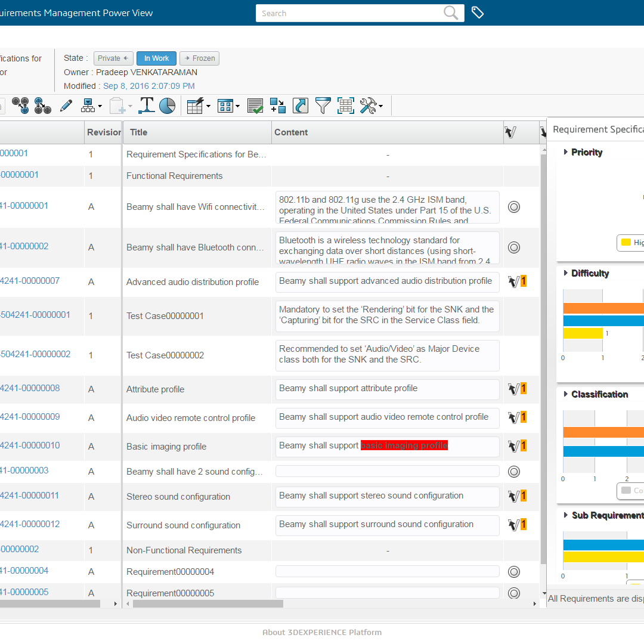
Task: Select the text formatting tool icon
Action: tap(146, 106)
